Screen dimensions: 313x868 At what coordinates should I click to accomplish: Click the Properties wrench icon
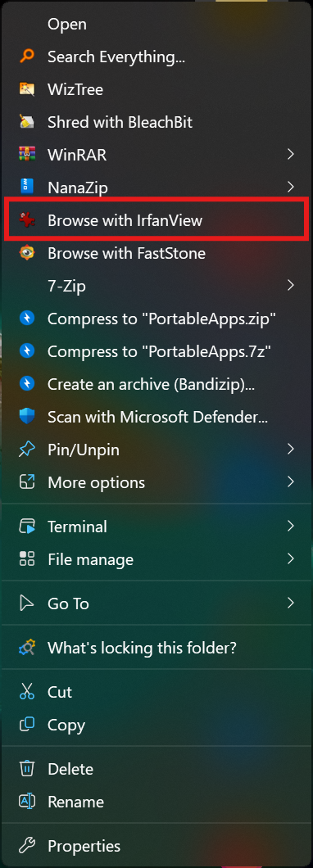point(26,845)
